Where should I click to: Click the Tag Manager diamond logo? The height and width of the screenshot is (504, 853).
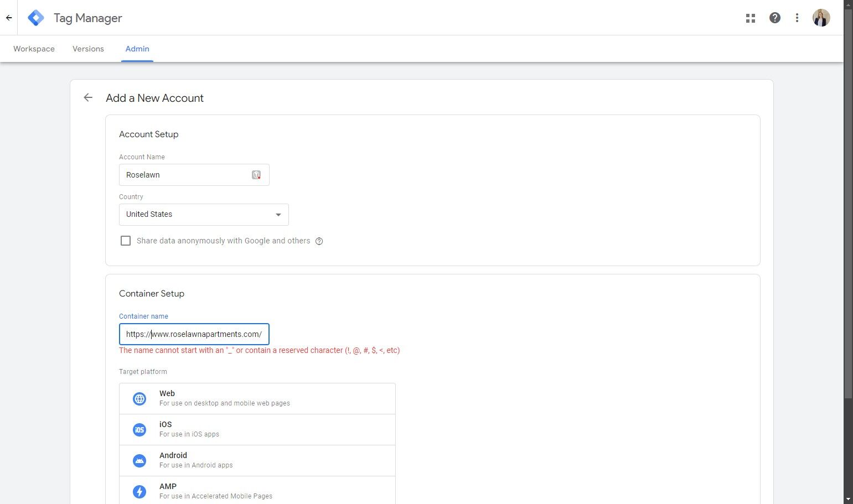36,18
